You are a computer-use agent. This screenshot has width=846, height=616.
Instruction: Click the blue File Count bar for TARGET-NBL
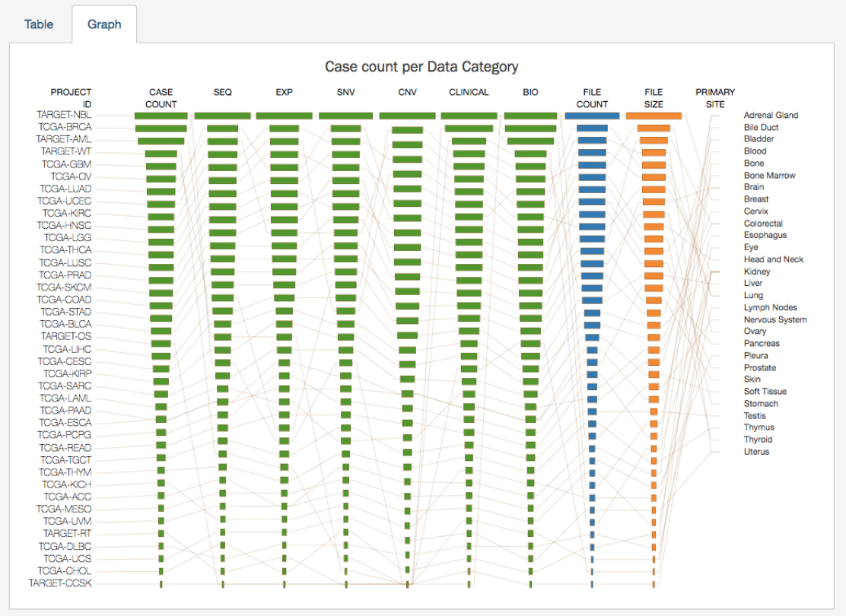[x=592, y=116]
